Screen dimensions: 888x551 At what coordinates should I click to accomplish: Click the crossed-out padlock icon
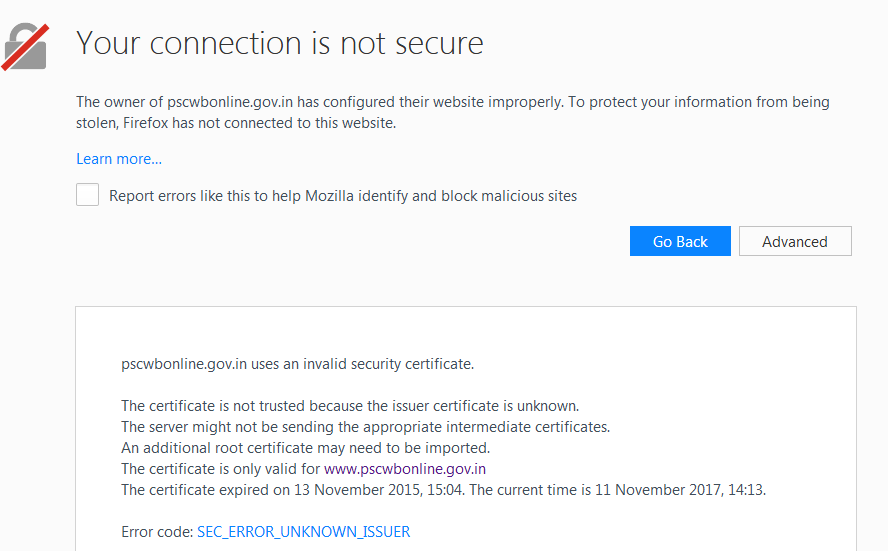[x=25, y=46]
